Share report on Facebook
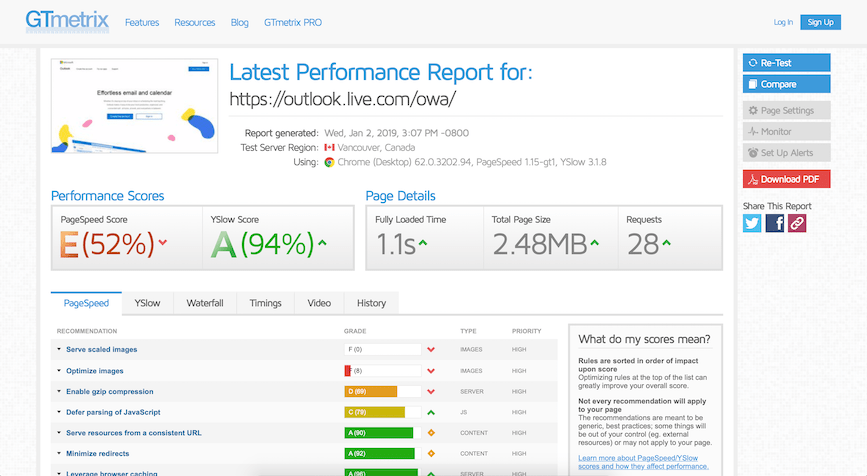Image resolution: width=867 pixels, height=476 pixels. click(775, 223)
